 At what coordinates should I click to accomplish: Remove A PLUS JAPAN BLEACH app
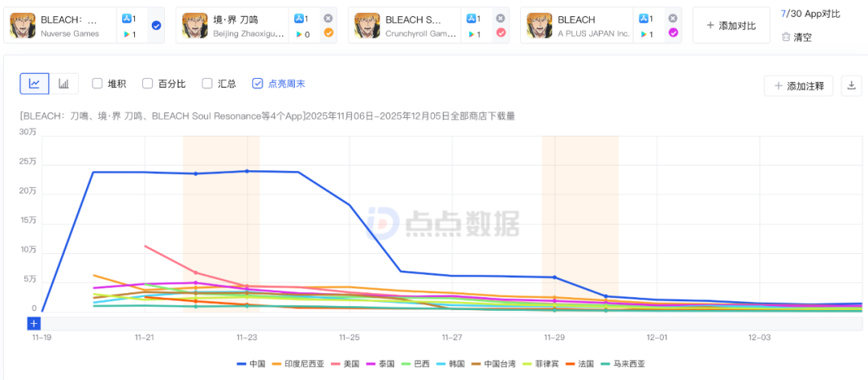pyautogui.click(x=673, y=18)
